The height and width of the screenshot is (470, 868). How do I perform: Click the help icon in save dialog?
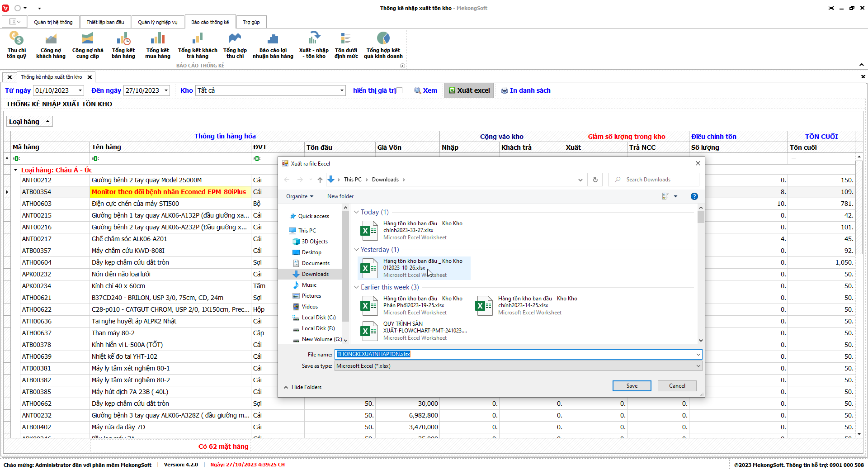coord(694,196)
